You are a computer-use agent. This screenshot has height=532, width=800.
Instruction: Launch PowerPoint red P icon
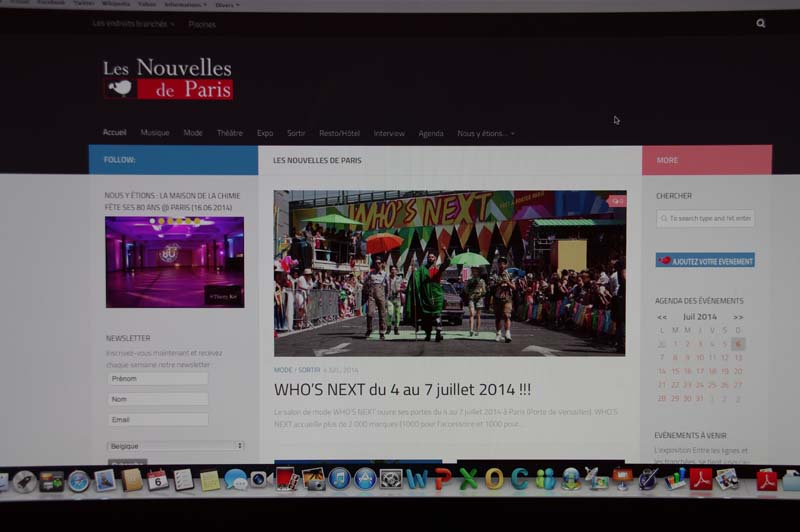pyautogui.click(x=443, y=479)
